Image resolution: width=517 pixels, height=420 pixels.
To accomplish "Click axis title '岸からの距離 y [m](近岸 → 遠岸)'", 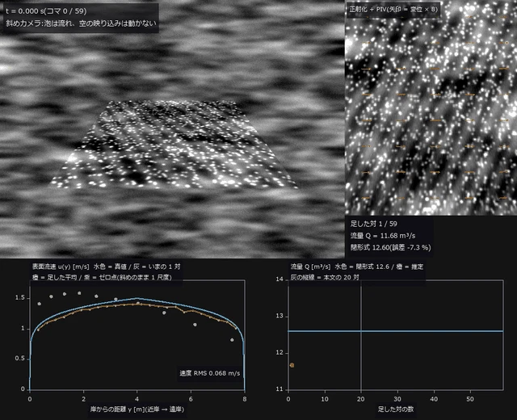I will pos(137,409).
